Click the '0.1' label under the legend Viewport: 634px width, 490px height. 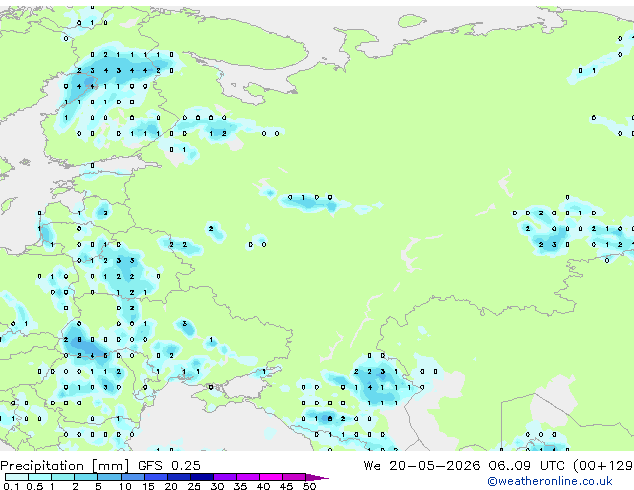pyautogui.click(x=11, y=486)
